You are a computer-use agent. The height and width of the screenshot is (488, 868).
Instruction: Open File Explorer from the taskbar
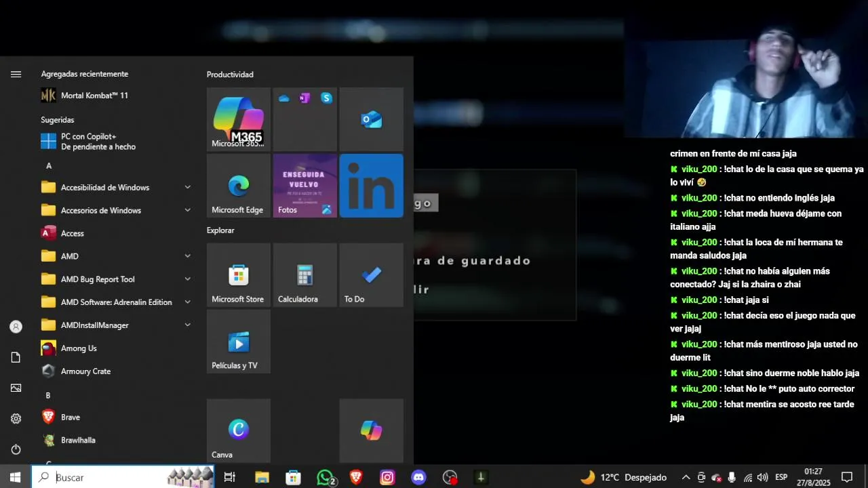262,477
